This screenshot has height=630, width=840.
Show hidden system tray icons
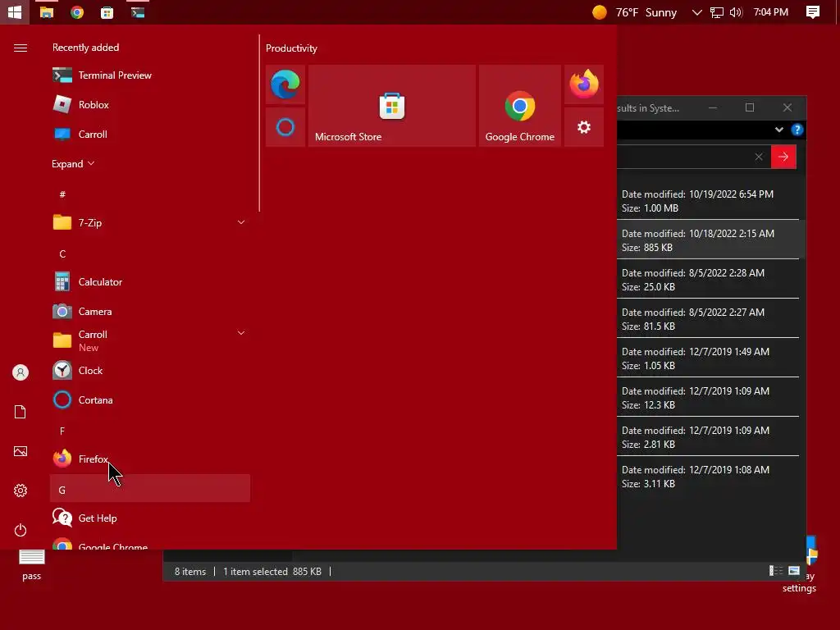pyautogui.click(x=696, y=11)
